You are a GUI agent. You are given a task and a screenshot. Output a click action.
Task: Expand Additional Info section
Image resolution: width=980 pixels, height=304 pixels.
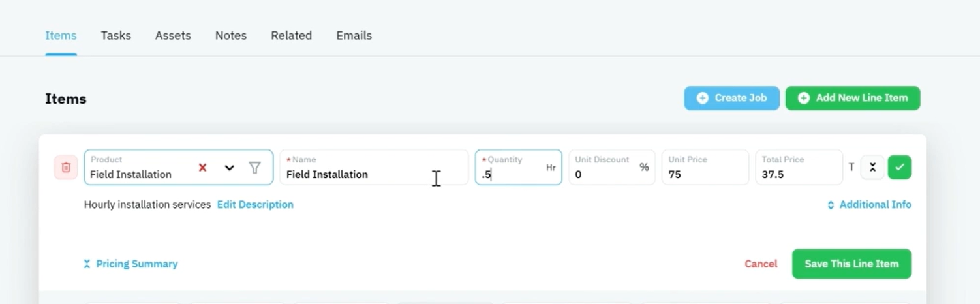point(869,205)
